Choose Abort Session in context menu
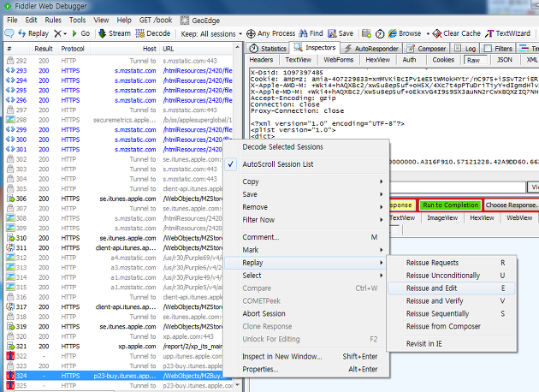 click(306, 313)
